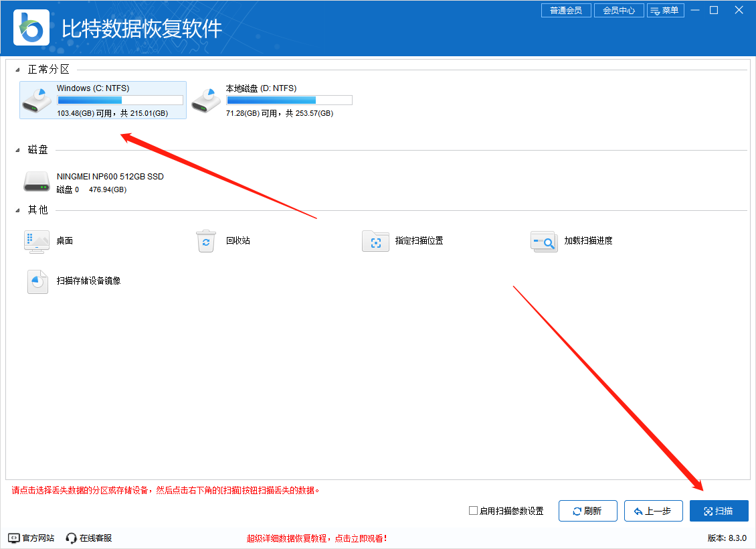The height and width of the screenshot is (549, 756).
Task: Click the 普通会员 membership button
Action: point(566,10)
